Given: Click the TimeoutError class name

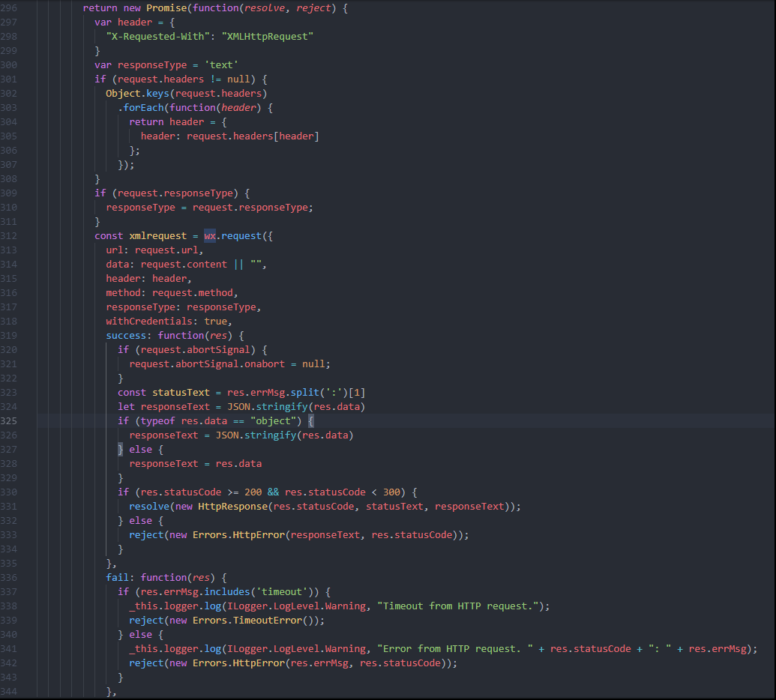Looking at the screenshot, I should coord(267,621).
